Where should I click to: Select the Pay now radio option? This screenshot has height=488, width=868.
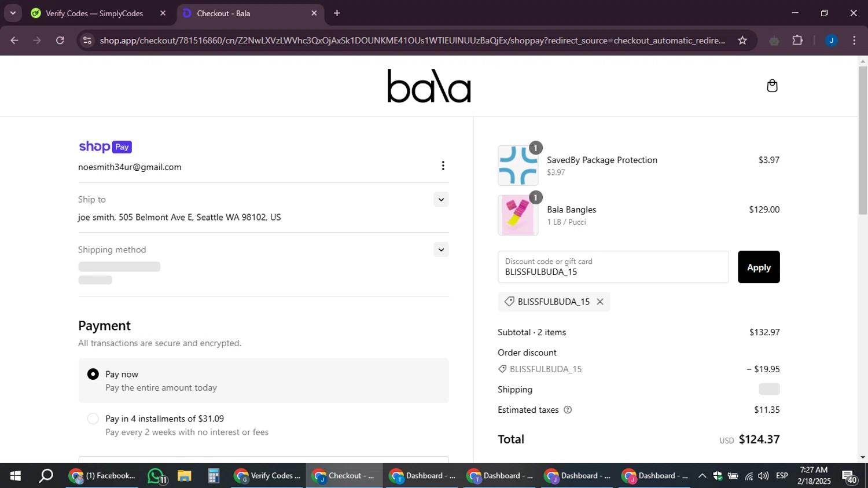coord(93,375)
